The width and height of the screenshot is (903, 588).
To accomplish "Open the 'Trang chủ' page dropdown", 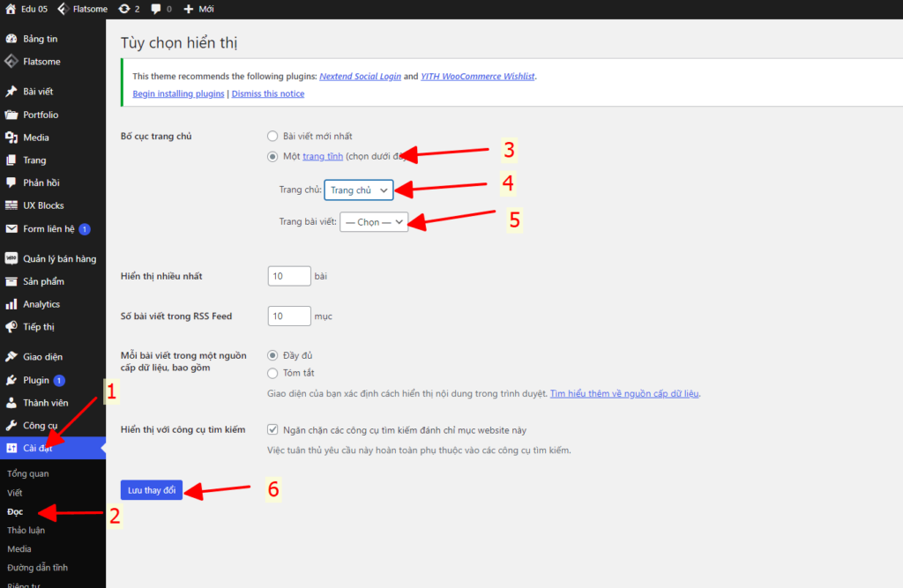I will pos(358,190).
